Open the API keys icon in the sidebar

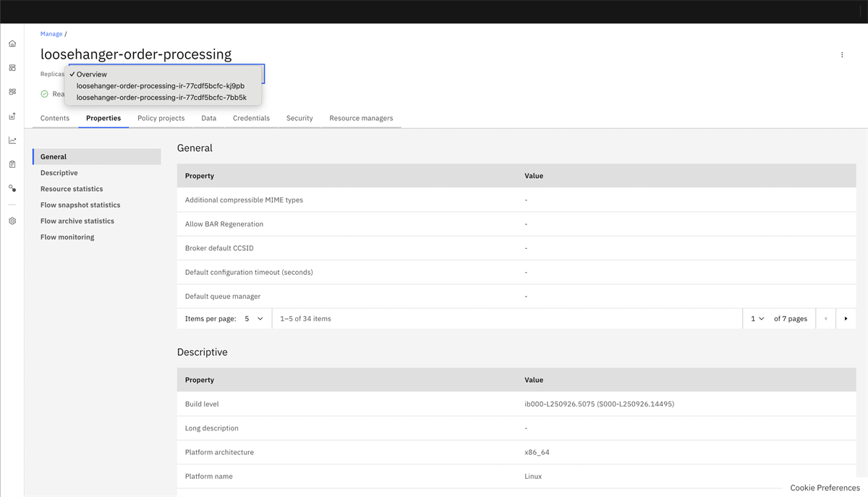pyautogui.click(x=12, y=188)
